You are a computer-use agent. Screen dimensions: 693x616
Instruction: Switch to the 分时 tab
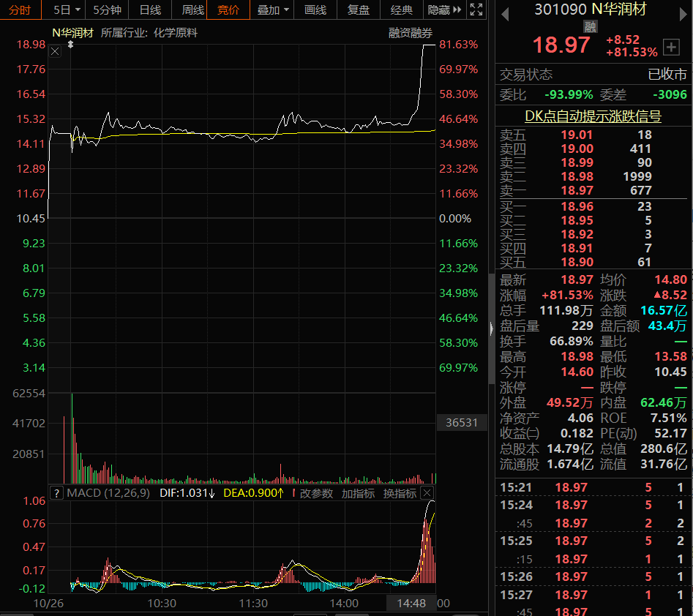click(x=20, y=10)
